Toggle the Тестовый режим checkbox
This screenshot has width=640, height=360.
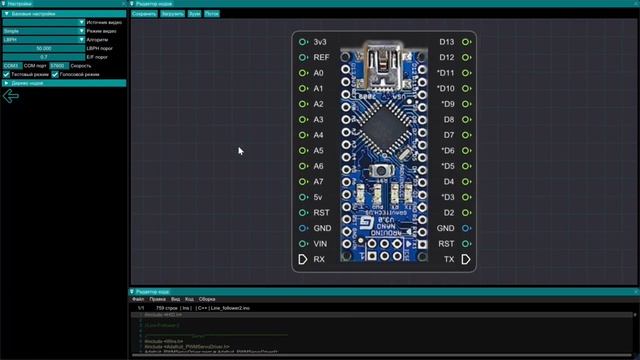pos(6,75)
